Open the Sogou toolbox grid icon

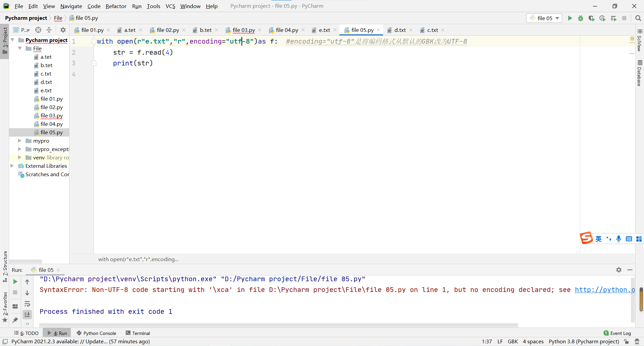pyautogui.click(x=639, y=239)
